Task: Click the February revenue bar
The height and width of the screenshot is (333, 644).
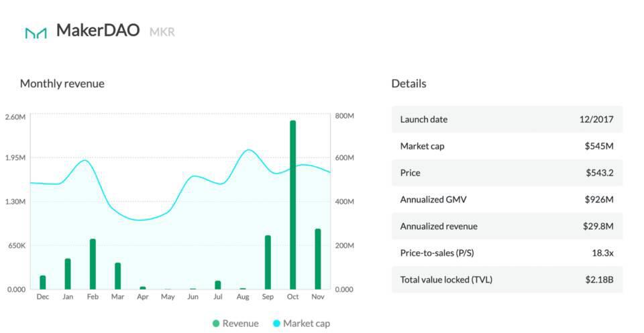Action: tap(93, 264)
